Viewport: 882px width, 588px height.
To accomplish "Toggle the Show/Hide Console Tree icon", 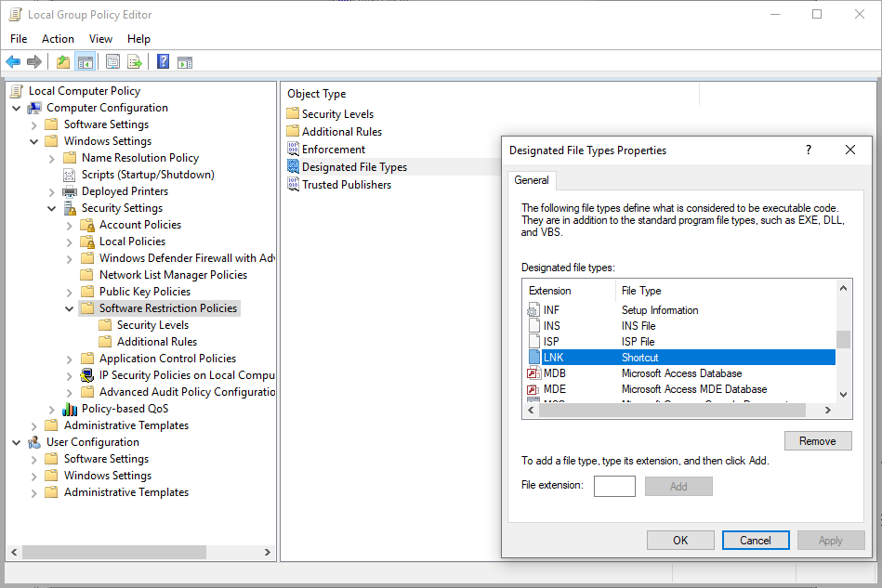I will (85, 62).
